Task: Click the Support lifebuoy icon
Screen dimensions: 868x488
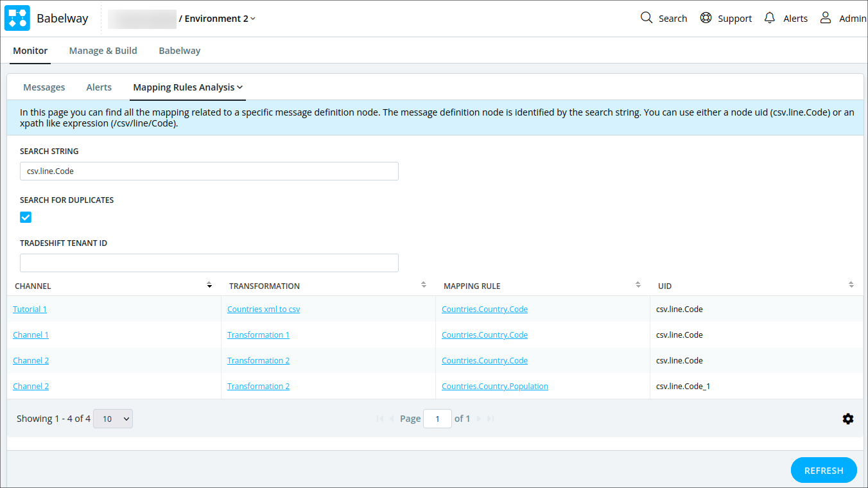Action: 706,18
